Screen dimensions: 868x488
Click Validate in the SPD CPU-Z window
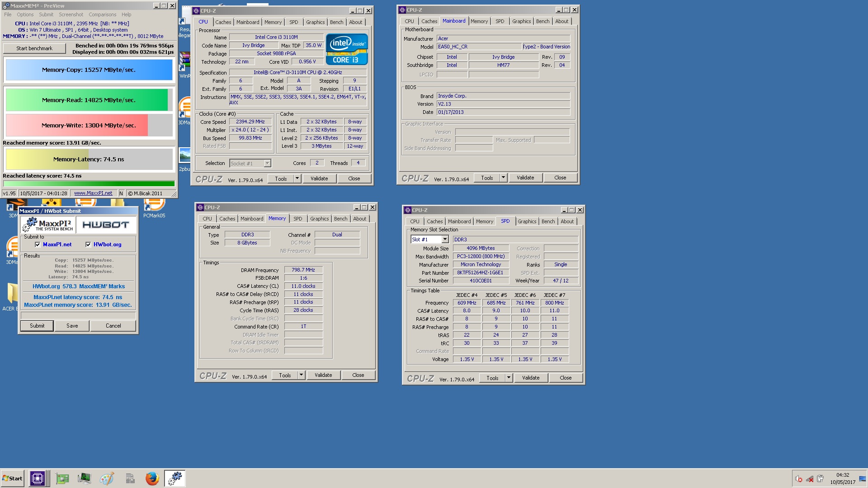click(x=531, y=378)
